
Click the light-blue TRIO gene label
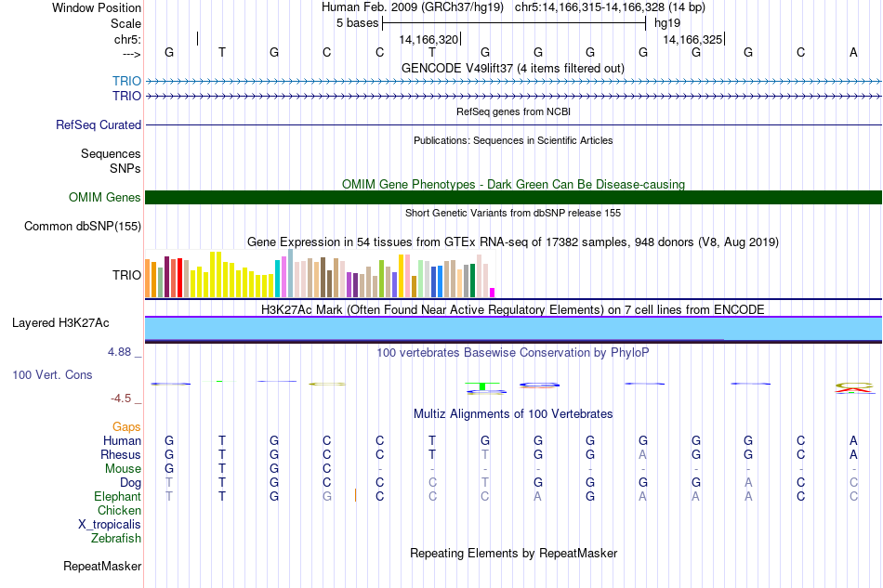[x=126, y=81]
